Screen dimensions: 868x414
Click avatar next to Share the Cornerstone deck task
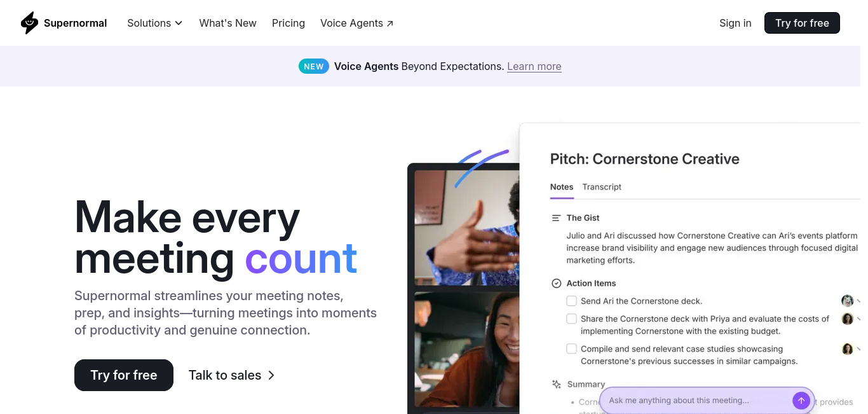click(847, 319)
